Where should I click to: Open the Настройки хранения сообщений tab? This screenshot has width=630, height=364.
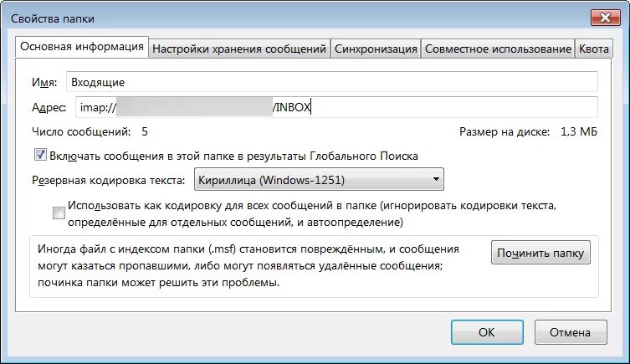point(239,49)
